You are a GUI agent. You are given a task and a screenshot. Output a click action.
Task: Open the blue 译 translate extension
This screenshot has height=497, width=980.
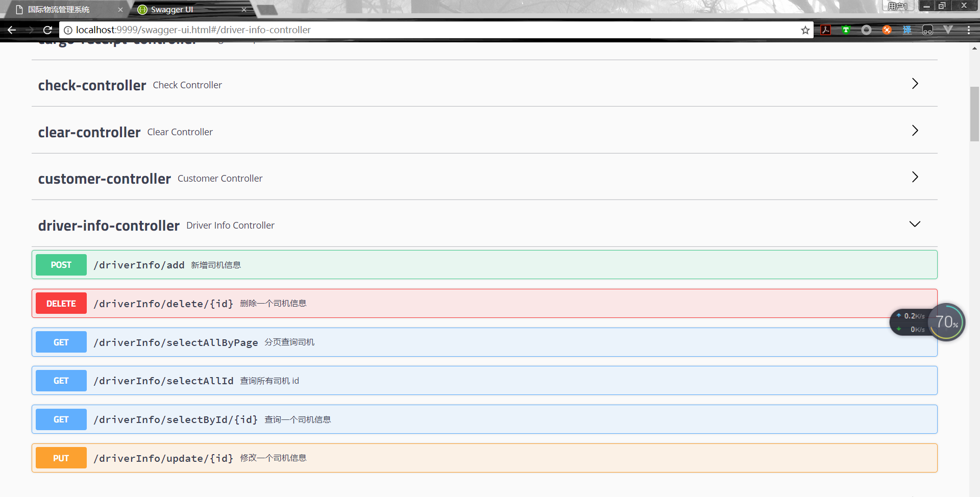(x=907, y=30)
